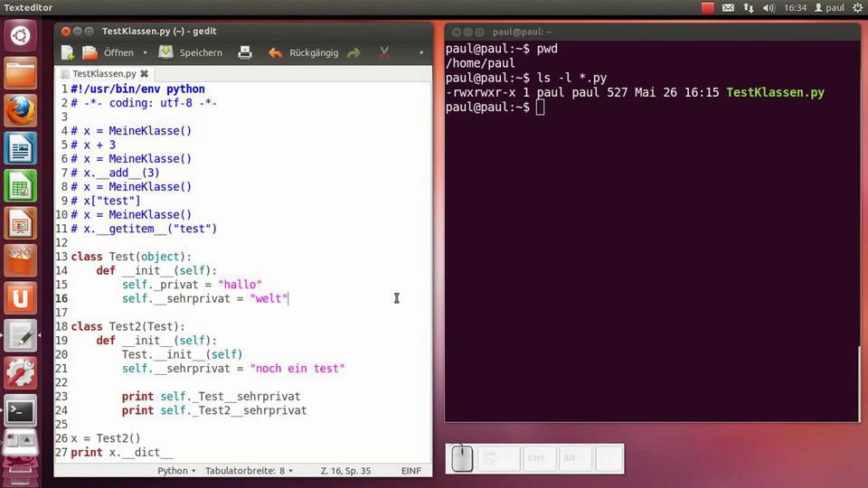Open network connection indicator
The width and height of the screenshot is (868, 488).
point(749,8)
